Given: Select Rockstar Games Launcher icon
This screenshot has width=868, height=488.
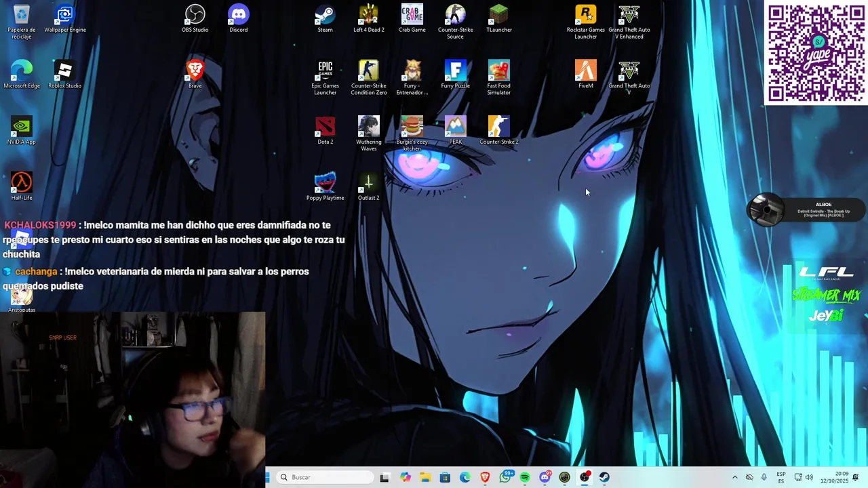Looking at the screenshot, I should click(585, 21).
